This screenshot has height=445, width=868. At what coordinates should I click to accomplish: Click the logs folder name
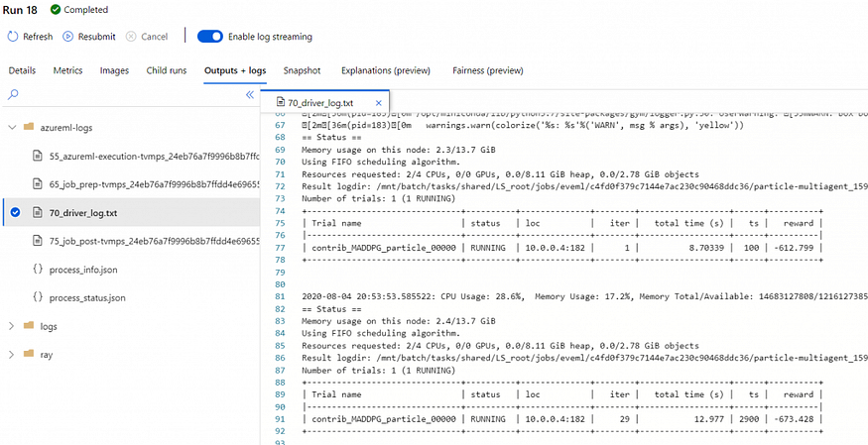pyautogui.click(x=49, y=326)
